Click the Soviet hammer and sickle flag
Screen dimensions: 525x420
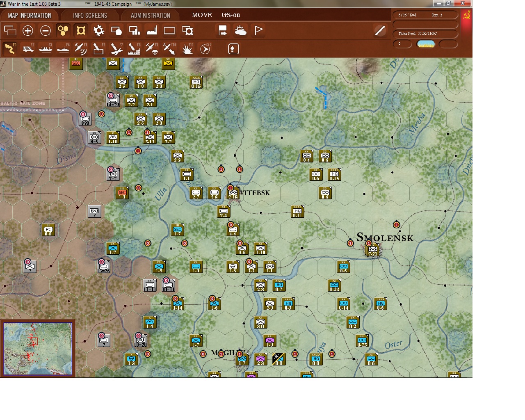[x=466, y=16]
